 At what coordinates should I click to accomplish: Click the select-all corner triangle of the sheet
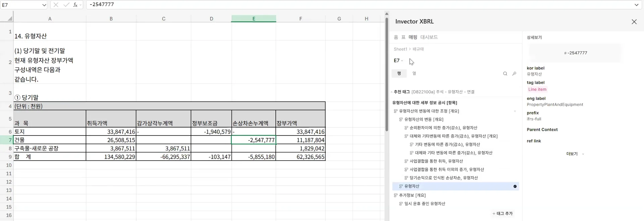(x=10, y=18)
